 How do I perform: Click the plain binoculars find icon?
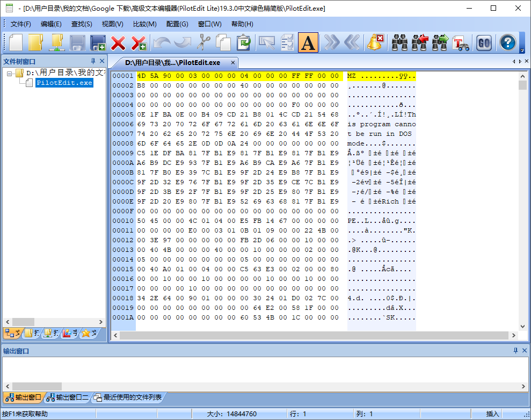pyautogui.click(x=399, y=42)
